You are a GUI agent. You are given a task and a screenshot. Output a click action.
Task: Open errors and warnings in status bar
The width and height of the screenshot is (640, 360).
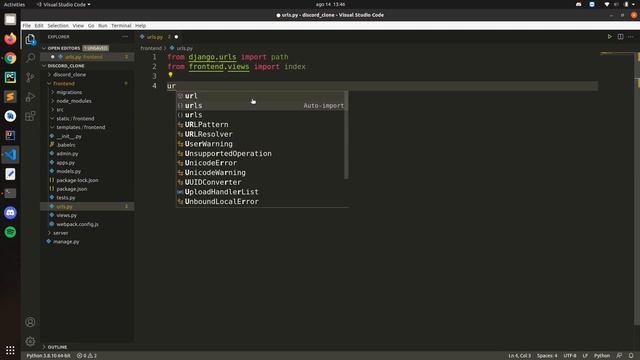click(x=87, y=356)
